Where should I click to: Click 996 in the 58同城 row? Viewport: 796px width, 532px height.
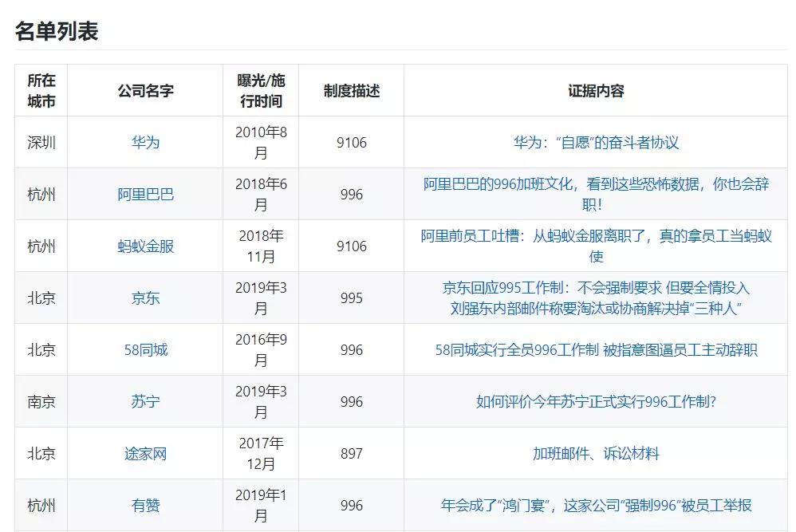352,350
